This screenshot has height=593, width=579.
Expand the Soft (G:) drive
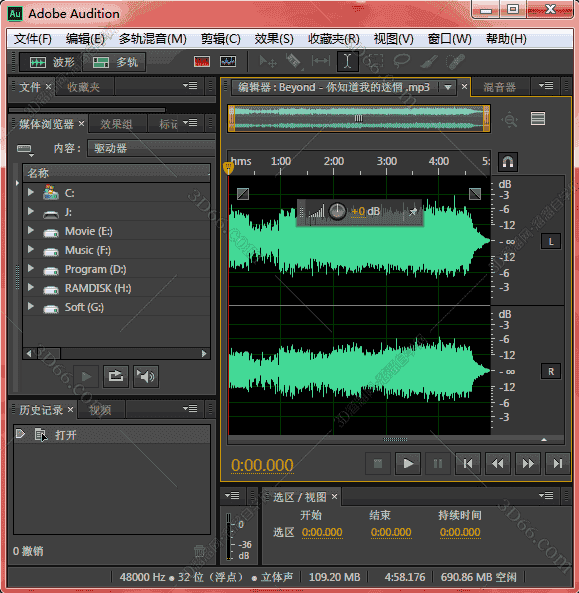click(x=31, y=306)
